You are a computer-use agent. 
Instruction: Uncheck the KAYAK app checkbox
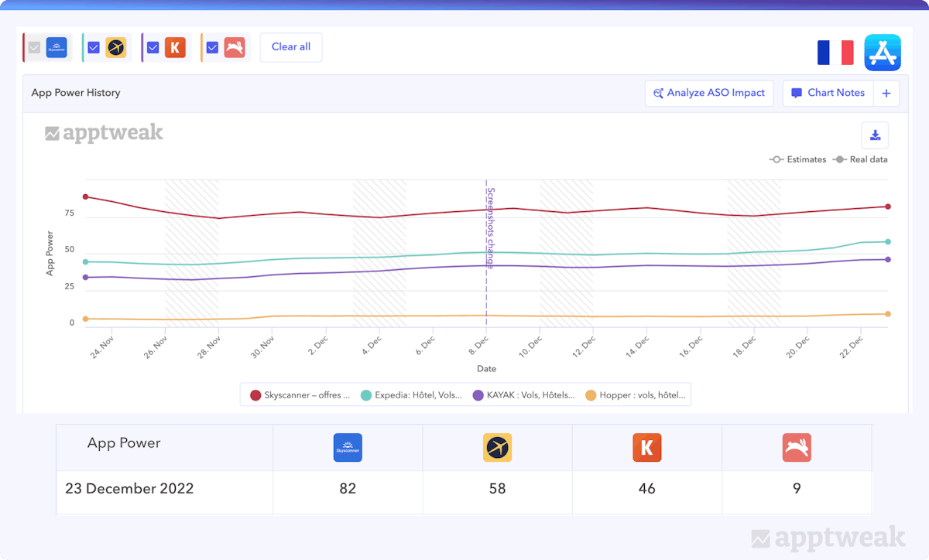153,47
